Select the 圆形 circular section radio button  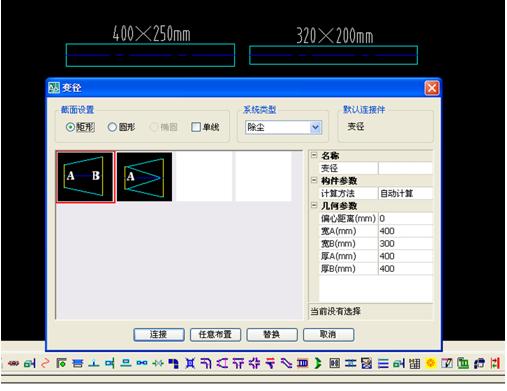click(112, 127)
